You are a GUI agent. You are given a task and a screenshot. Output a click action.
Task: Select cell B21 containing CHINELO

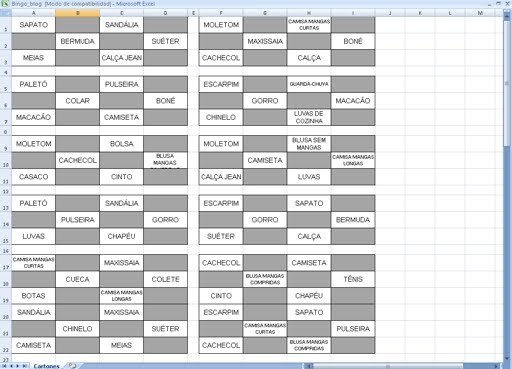coord(77,329)
